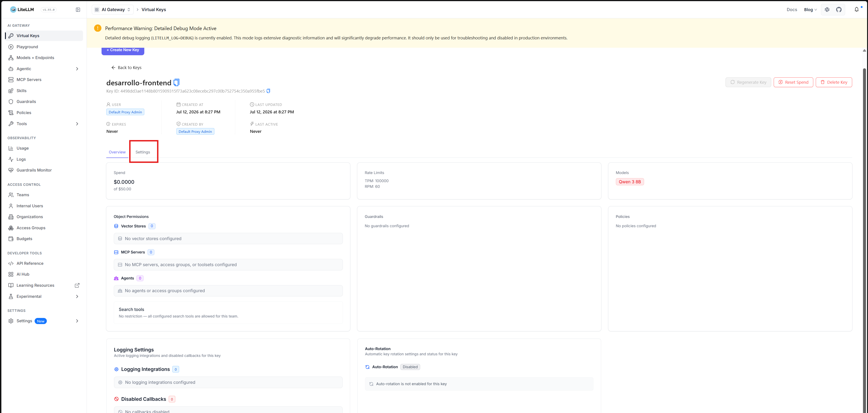
Task: Open Learning Resources external link
Action: click(x=44, y=285)
